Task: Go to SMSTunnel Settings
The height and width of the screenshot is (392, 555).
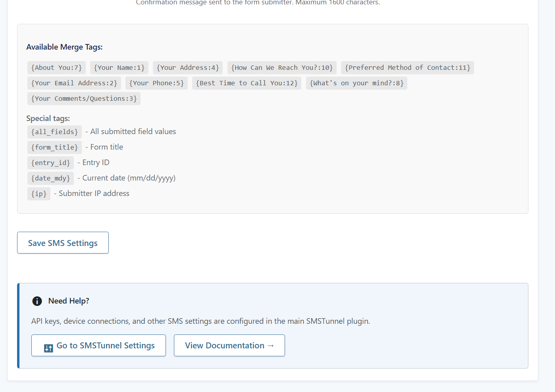Action: click(x=98, y=345)
